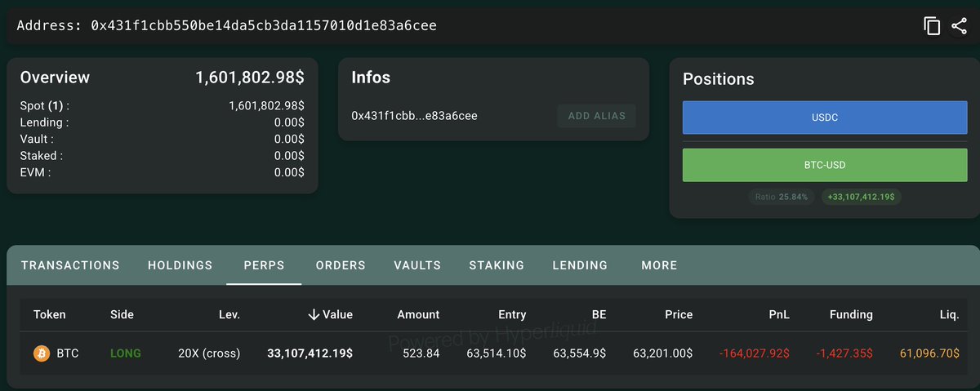This screenshot has height=391, width=980.
Task: Open the ORDERS tab
Action: click(341, 265)
